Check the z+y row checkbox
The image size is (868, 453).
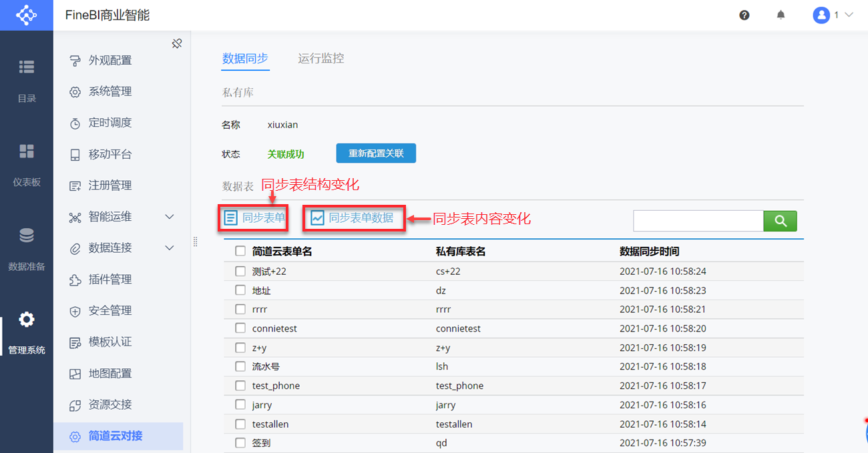click(x=240, y=348)
